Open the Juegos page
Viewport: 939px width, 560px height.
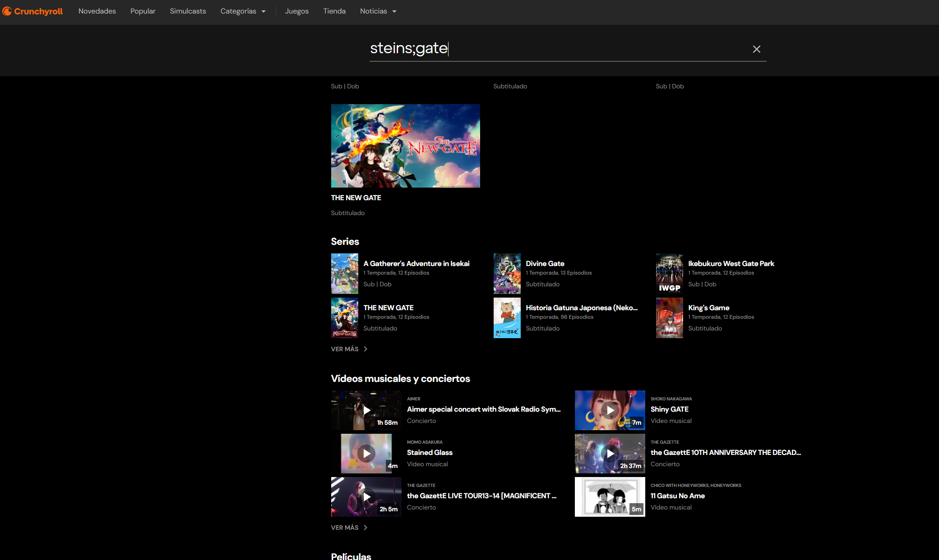click(x=297, y=11)
